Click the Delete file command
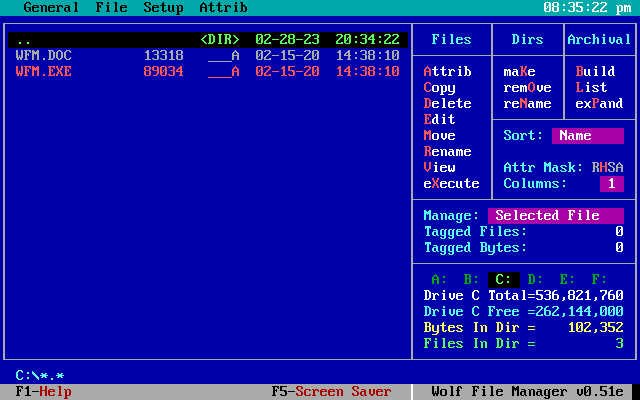Screen dimensions: 640x400 click(x=447, y=104)
